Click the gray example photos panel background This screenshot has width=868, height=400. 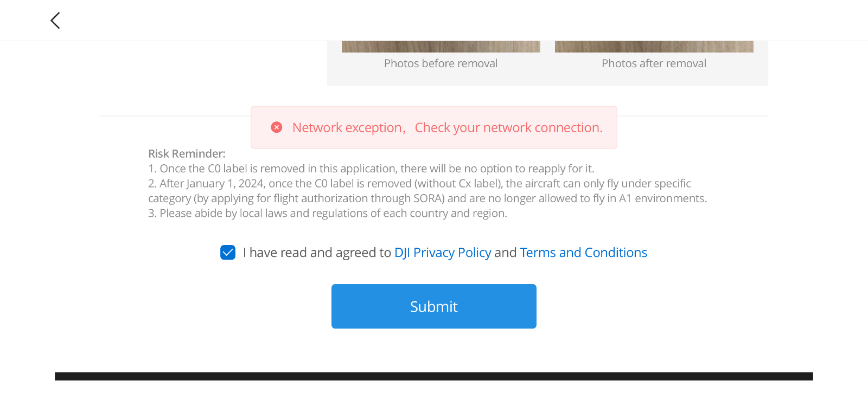click(x=547, y=77)
